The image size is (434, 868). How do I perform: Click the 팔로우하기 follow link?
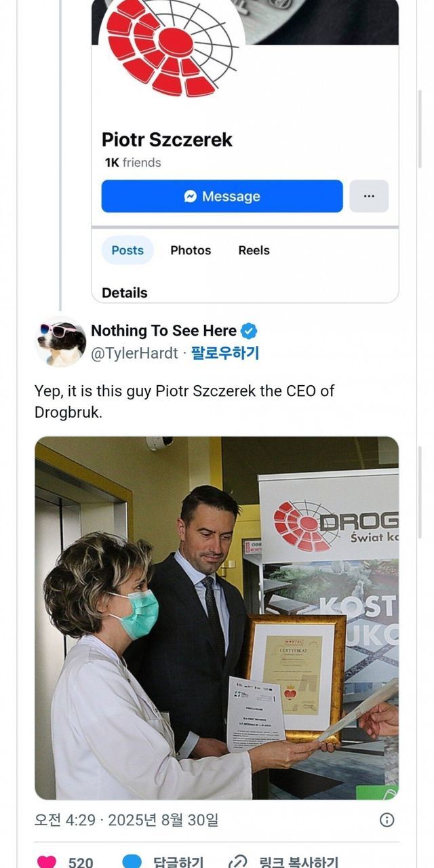(225, 353)
